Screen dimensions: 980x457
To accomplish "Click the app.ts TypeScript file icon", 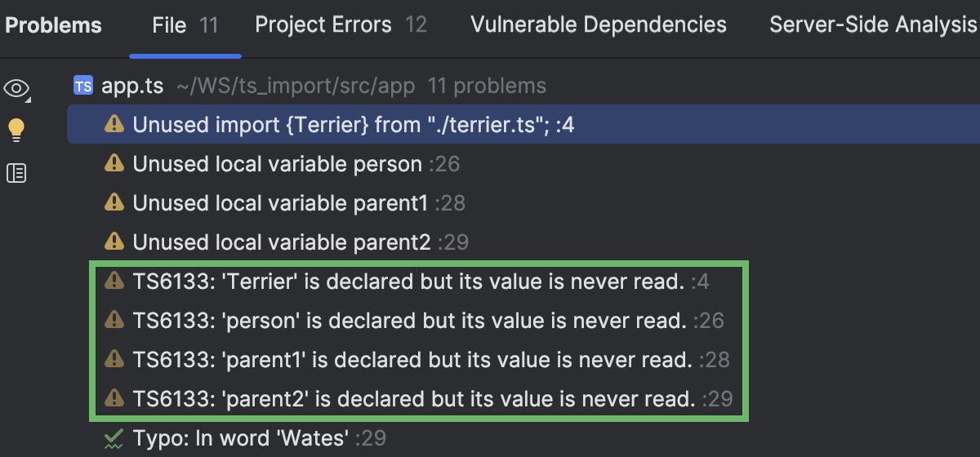I will 82,86.
